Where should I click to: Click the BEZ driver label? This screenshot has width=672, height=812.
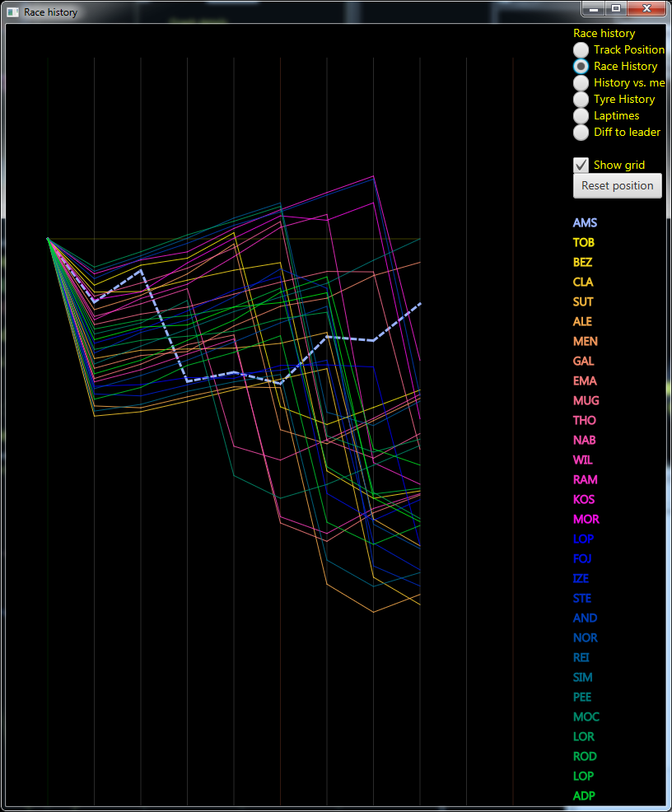[582, 262]
